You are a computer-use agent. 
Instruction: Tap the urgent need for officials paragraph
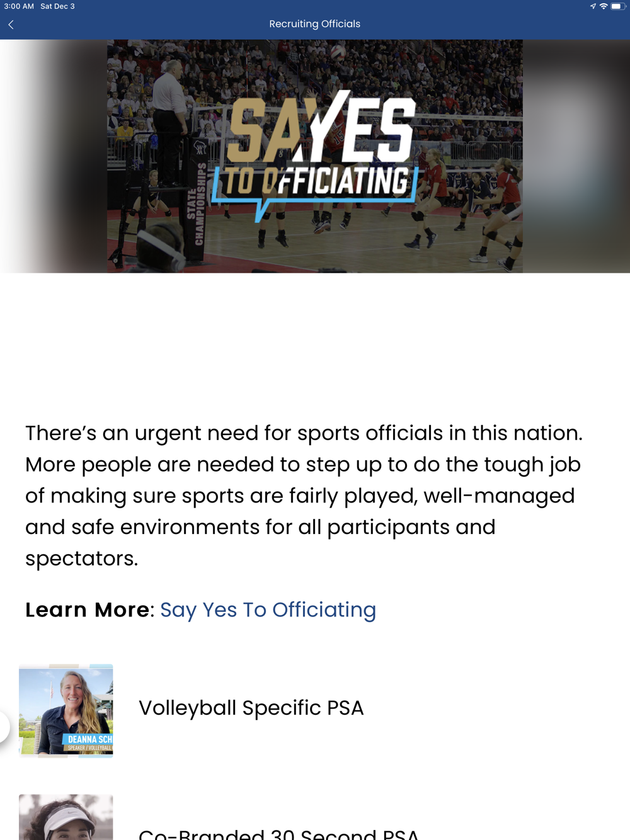(304, 496)
